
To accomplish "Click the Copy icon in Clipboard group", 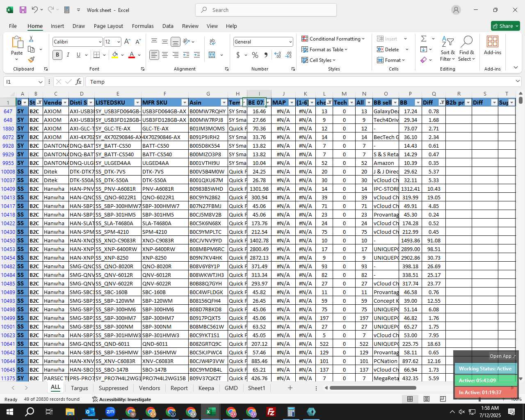I will [x=31, y=49].
